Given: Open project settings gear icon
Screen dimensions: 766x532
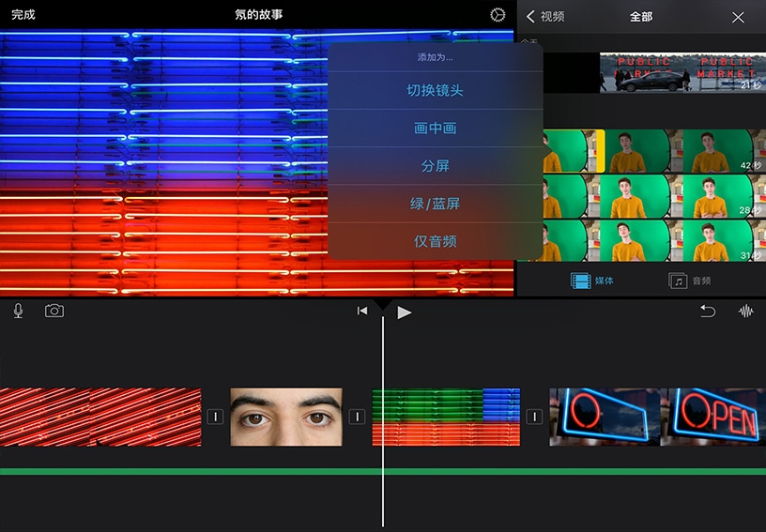Looking at the screenshot, I should (x=498, y=15).
